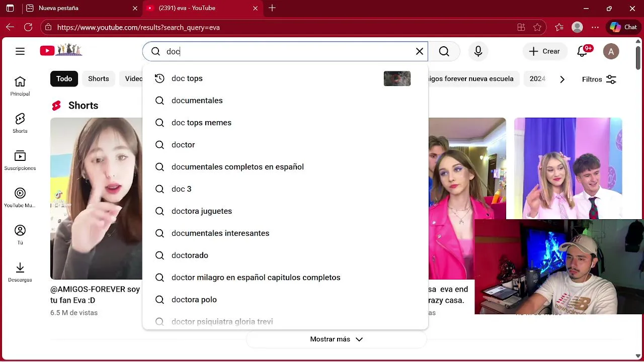This screenshot has width=644, height=362.
Task: Choose the 'doctorado' suggestion
Action: [285, 255]
